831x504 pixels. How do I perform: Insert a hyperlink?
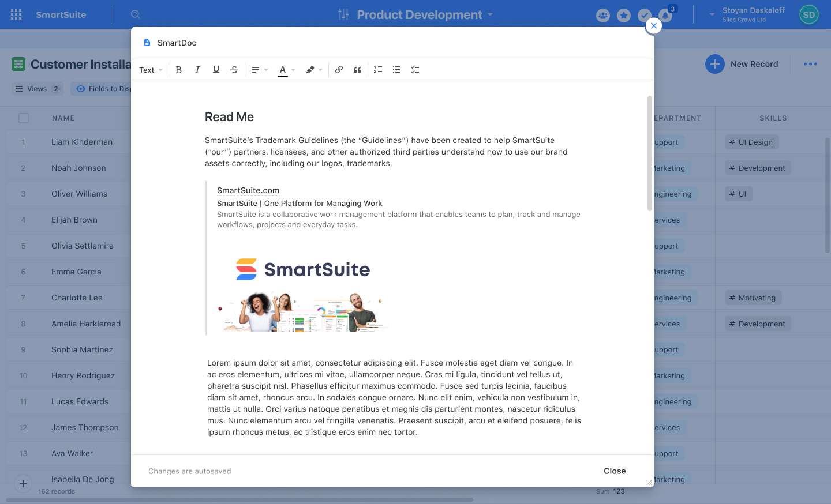tap(339, 70)
